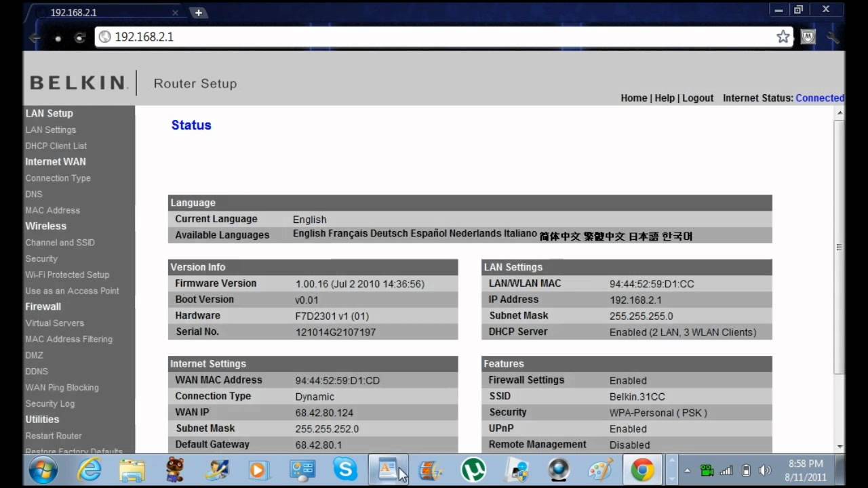Switch language to Español
The width and height of the screenshot is (868, 488).
[429, 234]
